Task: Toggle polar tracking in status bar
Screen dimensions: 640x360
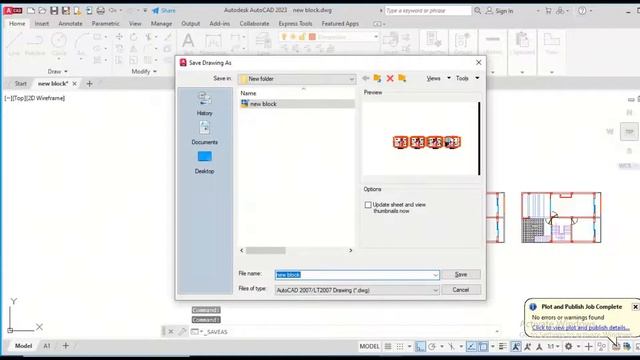Action: tap(432, 347)
